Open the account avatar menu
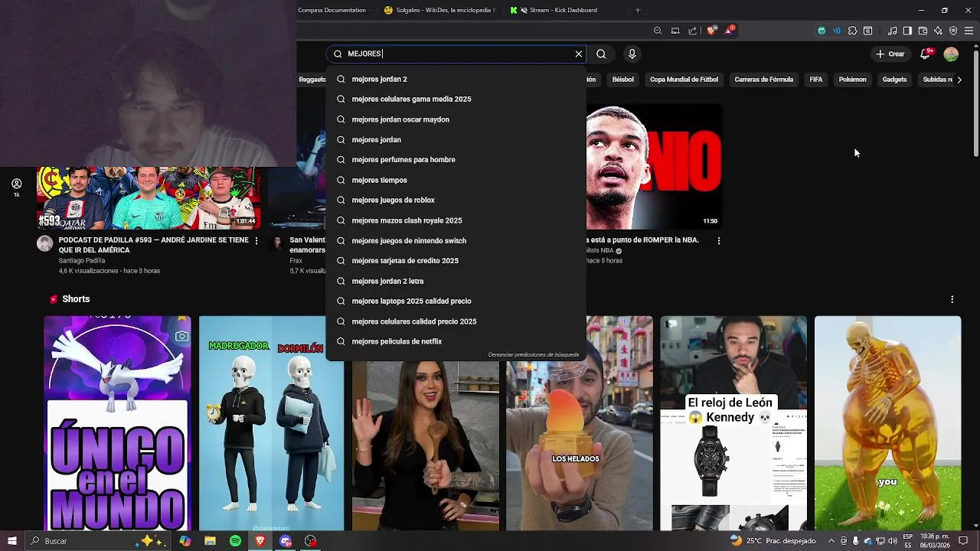The height and width of the screenshot is (551, 980). point(951,54)
